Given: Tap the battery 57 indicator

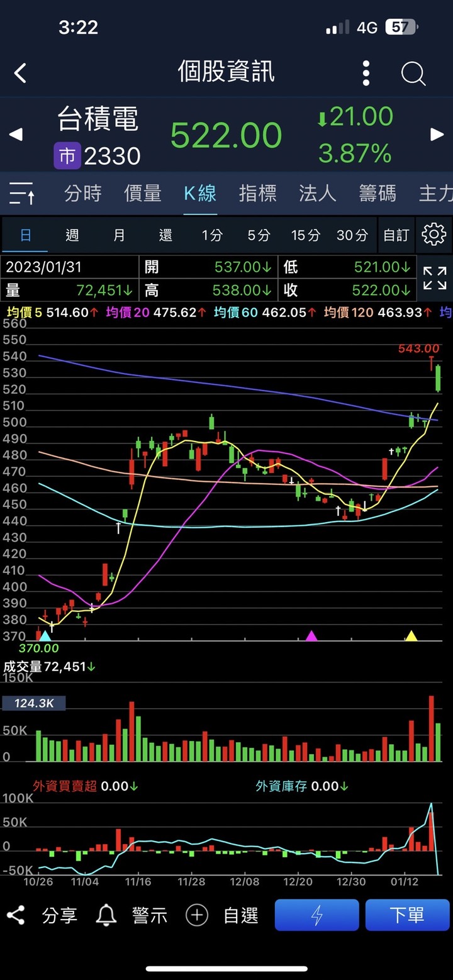Looking at the screenshot, I should tap(401, 28).
